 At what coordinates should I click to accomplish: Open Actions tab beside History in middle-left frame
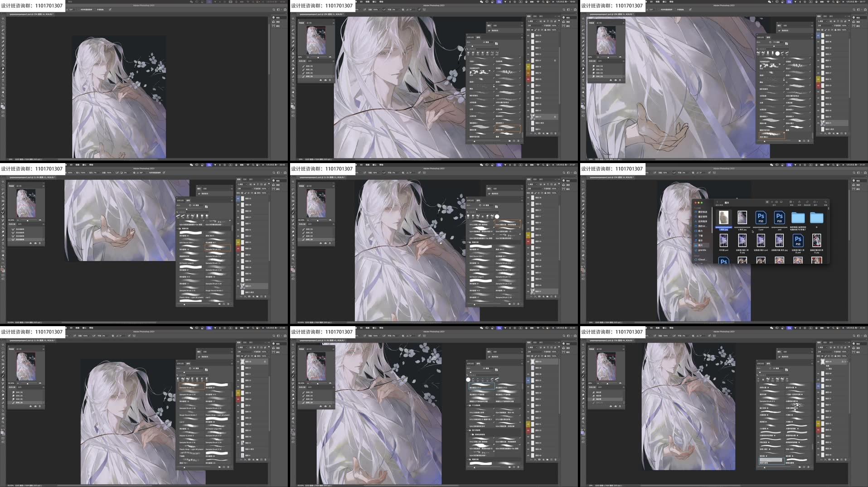click(19, 224)
